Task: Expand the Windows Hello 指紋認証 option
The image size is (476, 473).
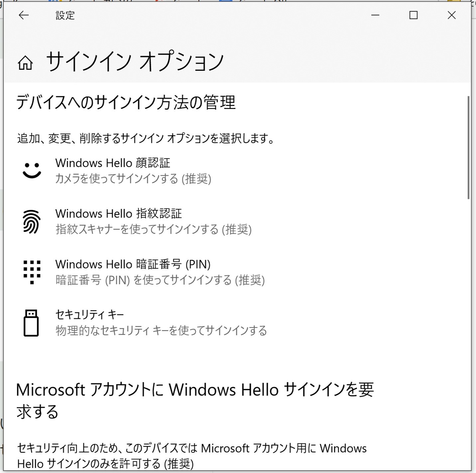Action: (x=118, y=214)
